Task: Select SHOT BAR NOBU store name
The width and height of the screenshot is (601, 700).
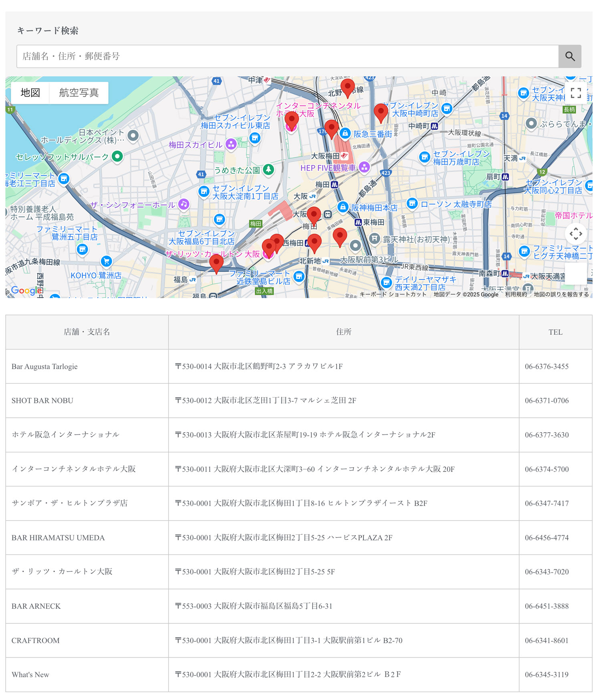Action: point(42,401)
